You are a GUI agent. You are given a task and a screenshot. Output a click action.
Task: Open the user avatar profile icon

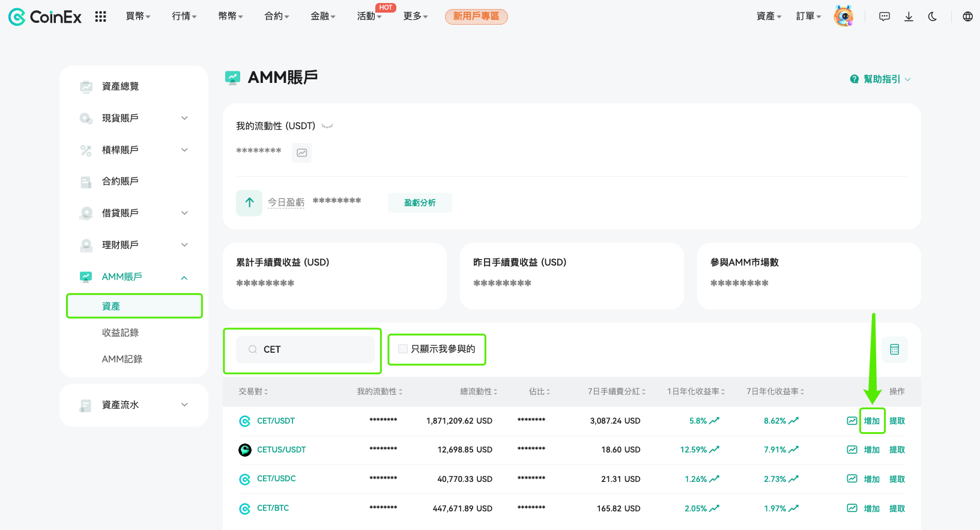[844, 16]
